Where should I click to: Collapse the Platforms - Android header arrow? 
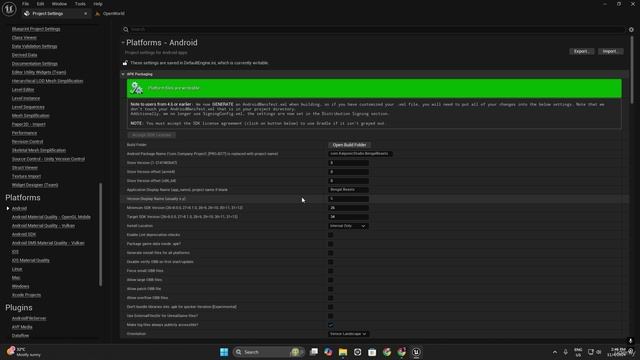(x=123, y=42)
